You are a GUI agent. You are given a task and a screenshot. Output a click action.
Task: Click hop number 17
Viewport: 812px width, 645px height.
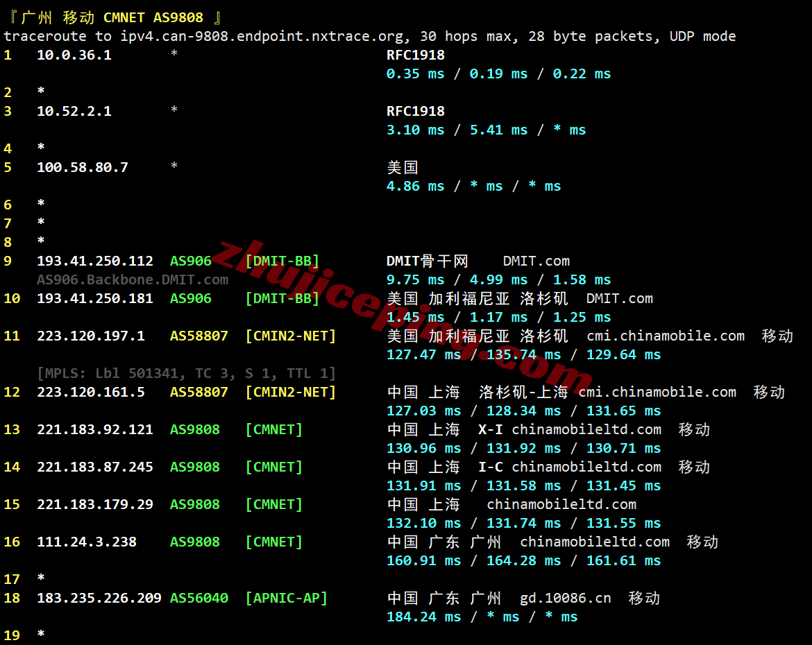(x=12, y=579)
